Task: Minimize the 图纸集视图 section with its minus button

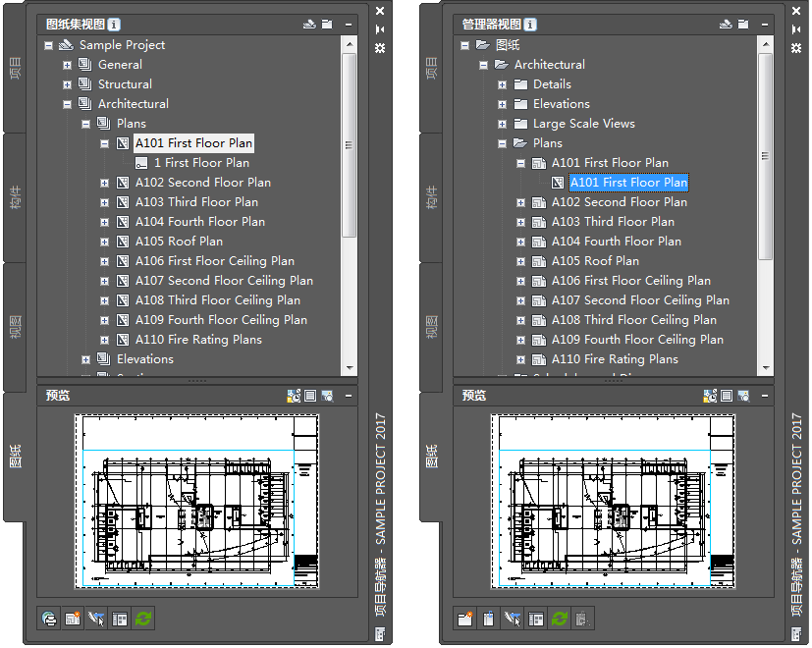Action: point(349,25)
